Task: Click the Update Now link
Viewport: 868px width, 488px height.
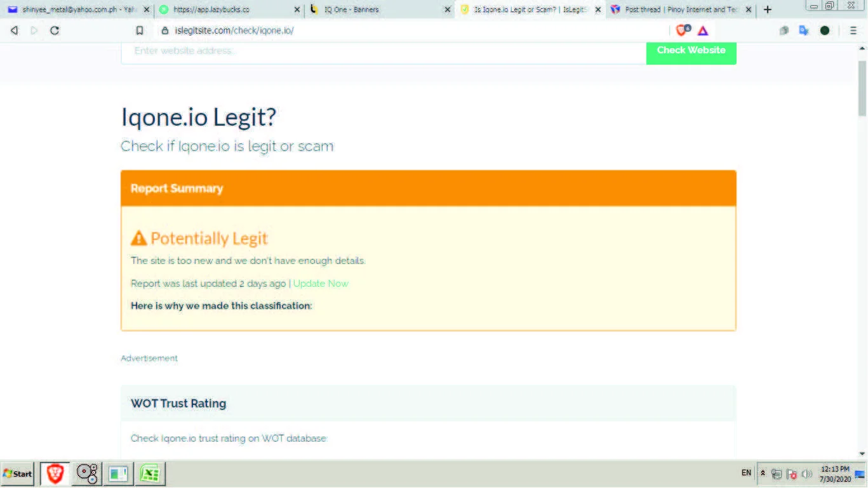Action: (x=321, y=284)
